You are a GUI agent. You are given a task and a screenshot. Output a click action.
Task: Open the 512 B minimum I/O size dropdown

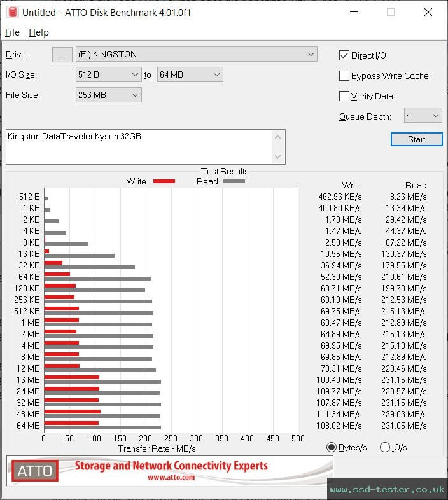[108, 74]
